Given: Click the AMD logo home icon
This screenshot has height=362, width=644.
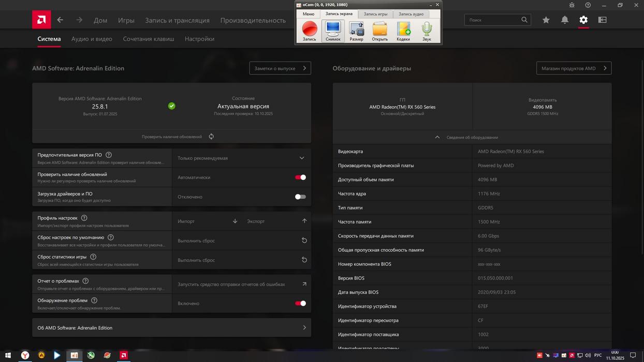Looking at the screenshot, I should [41, 20].
